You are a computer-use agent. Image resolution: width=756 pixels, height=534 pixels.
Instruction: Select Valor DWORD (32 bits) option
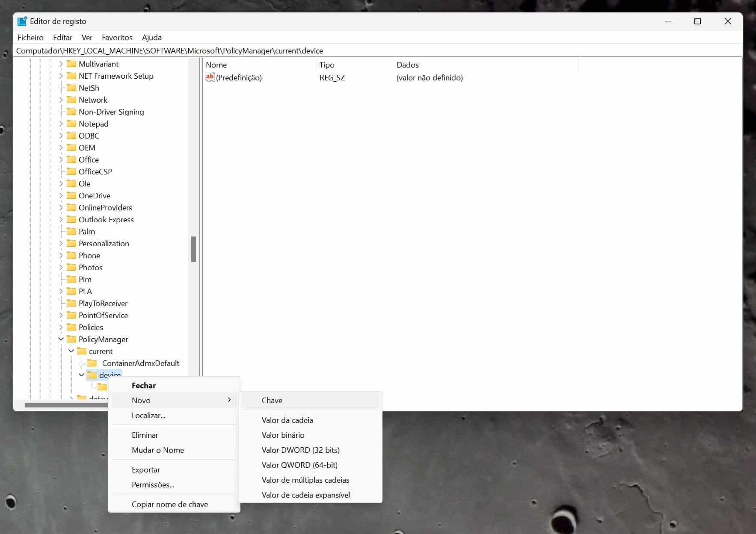[300, 450]
